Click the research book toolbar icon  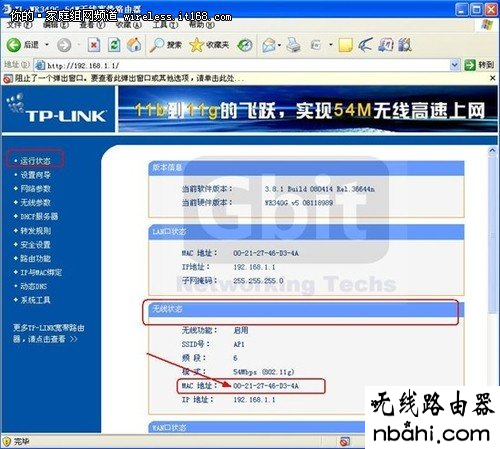pos(385,45)
